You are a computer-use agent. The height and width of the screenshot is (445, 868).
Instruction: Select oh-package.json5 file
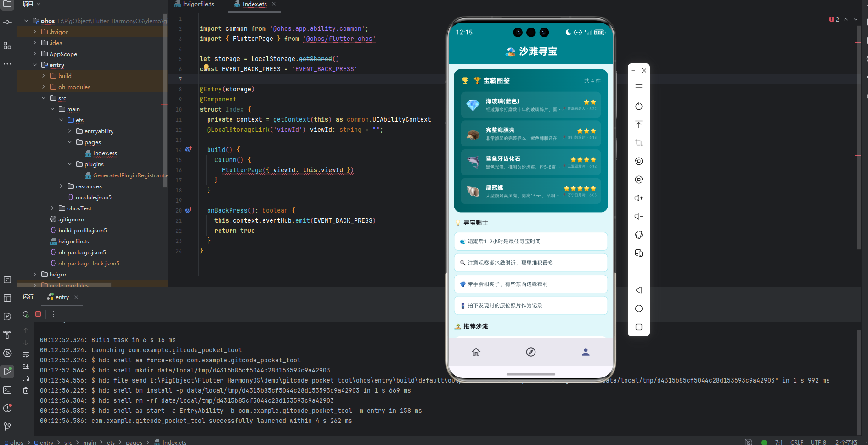pos(78,252)
